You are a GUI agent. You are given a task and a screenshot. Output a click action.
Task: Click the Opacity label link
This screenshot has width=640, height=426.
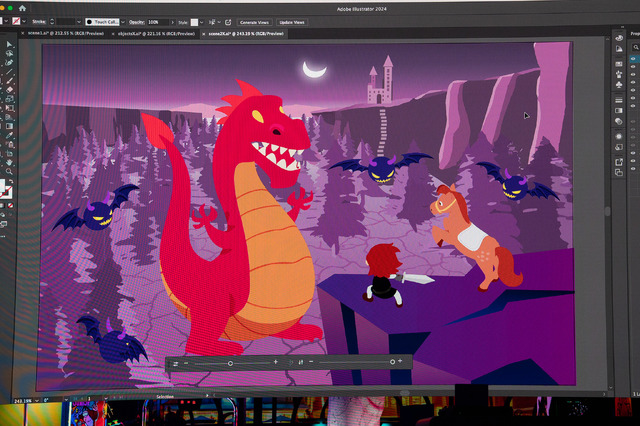pos(137,22)
